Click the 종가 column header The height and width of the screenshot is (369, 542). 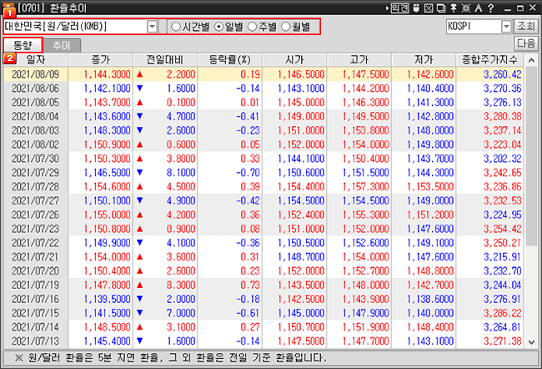pos(101,60)
